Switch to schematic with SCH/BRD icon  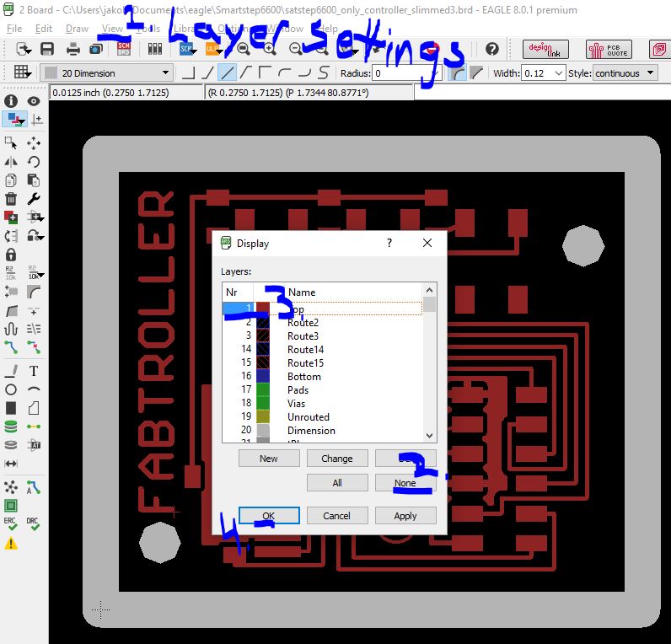tap(124, 49)
